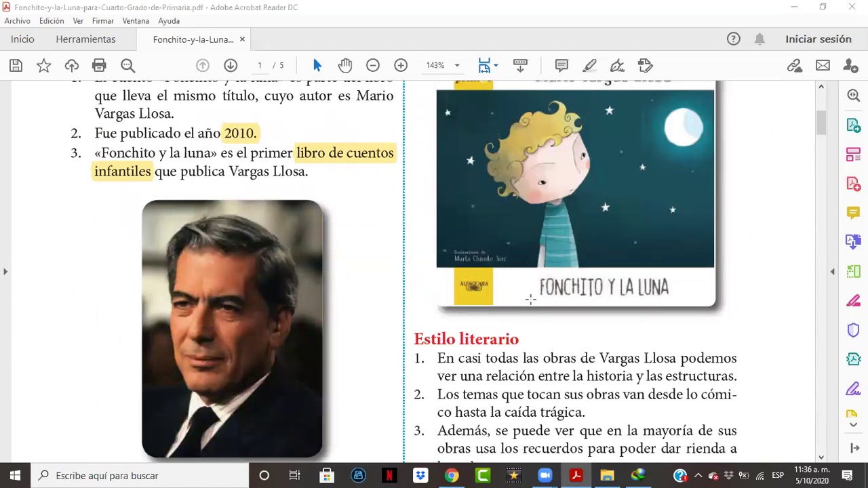Click the document vertical scrollbar thumb
Screen dimensions: 868x488
point(821,122)
